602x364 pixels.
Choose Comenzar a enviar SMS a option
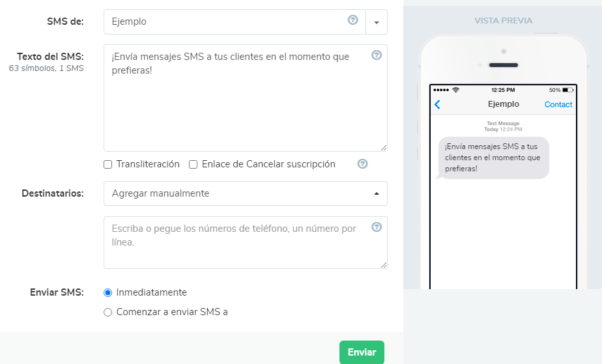[x=108, y=312]
